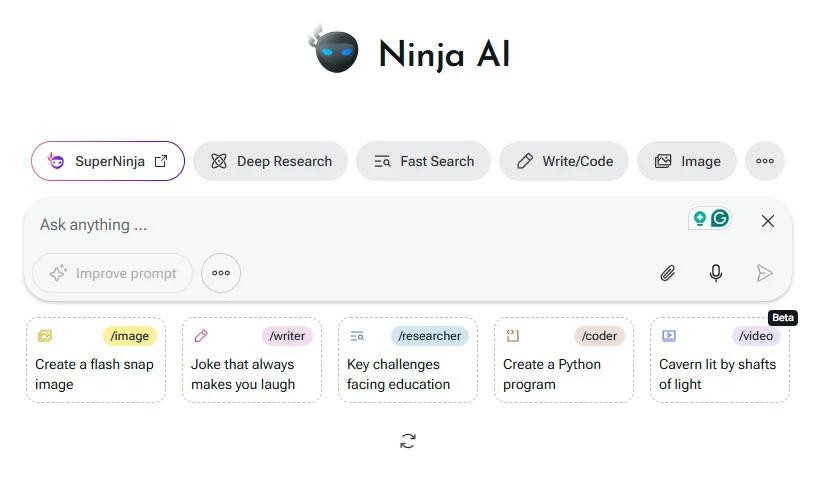Screen dimensions: 836x484
Task: Click the Ninja AI mascot logo
Action: [x=334, y=50]
